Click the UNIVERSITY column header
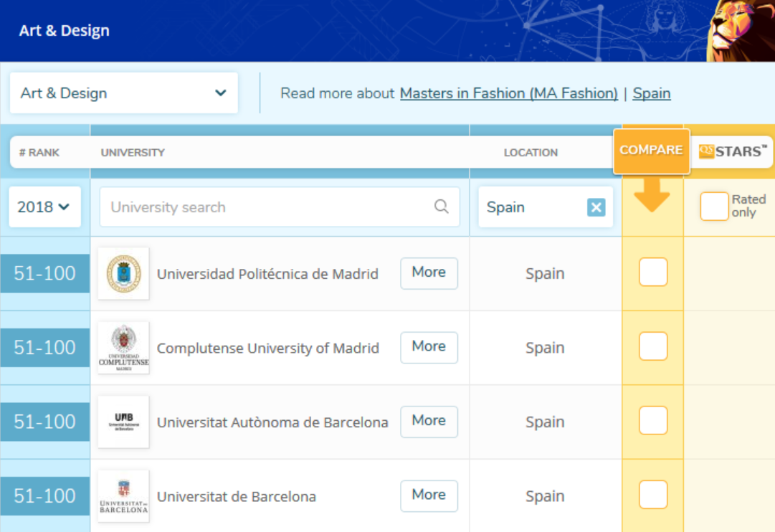 (133, 153)
